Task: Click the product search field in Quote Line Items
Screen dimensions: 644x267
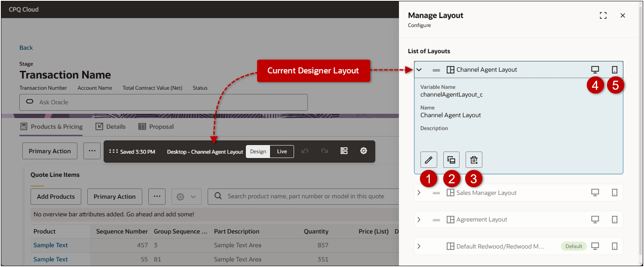Action: [x=301, y=196]
